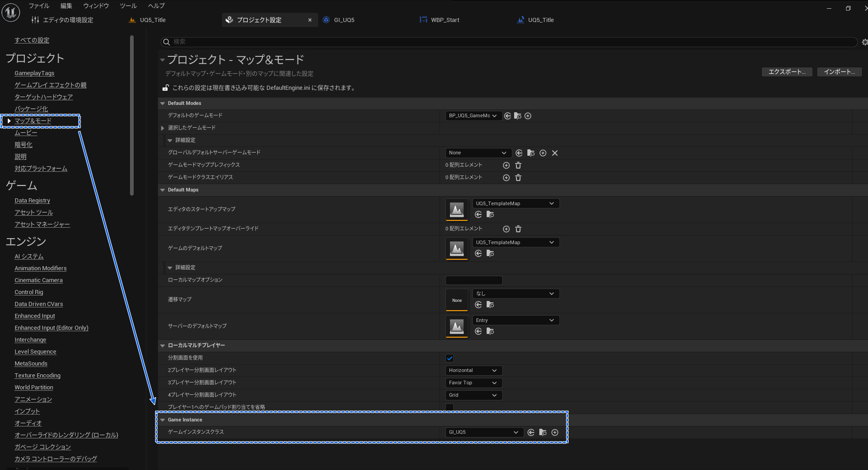Add element to game mode map prefixes
868x470 pixels.
[x=506, y=165]
